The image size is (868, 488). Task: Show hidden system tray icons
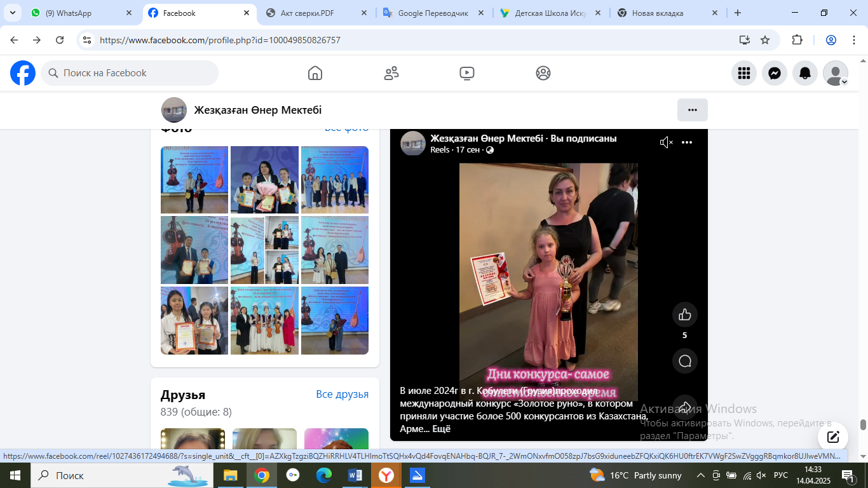click(x=701, y=475)
